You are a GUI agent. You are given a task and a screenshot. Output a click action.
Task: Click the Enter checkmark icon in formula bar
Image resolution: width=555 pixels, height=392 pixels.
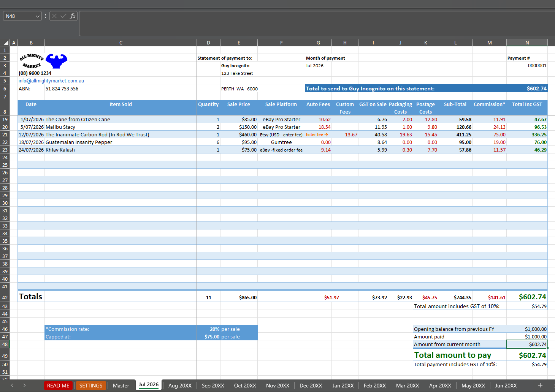(63, 16)
